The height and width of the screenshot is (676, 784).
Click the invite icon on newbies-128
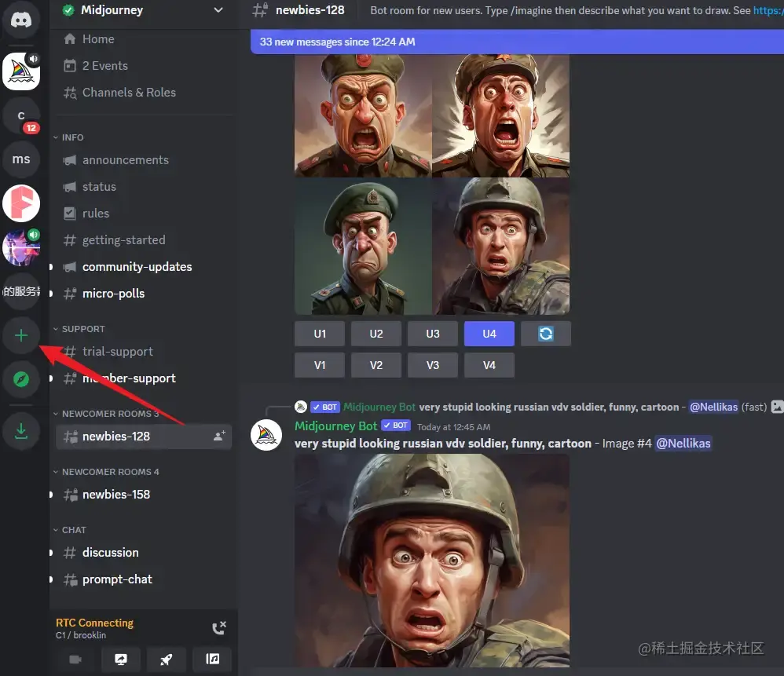219,436
